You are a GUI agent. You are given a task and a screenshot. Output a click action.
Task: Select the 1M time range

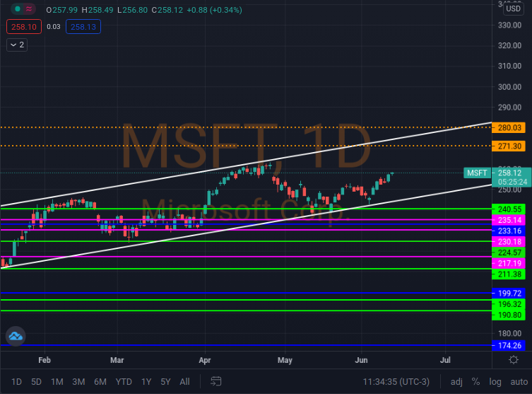tap(57, 381)
